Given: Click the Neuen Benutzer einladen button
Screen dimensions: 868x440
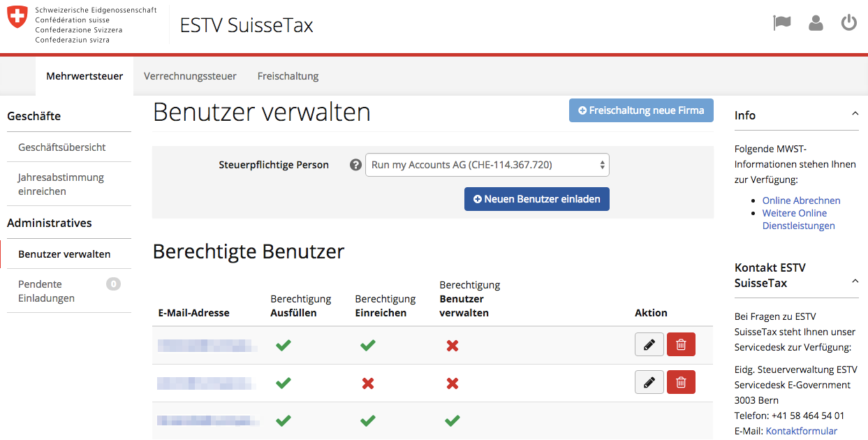Looking at the screenshot, I should [x=537, y=199].
